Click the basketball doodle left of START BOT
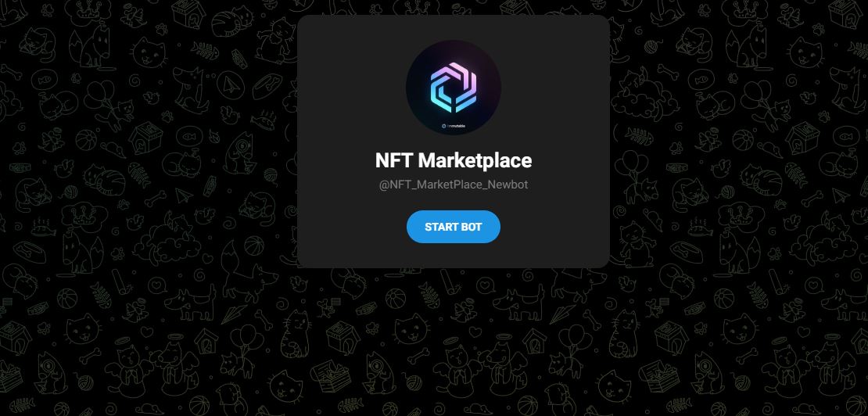 [x=253, y=246]
